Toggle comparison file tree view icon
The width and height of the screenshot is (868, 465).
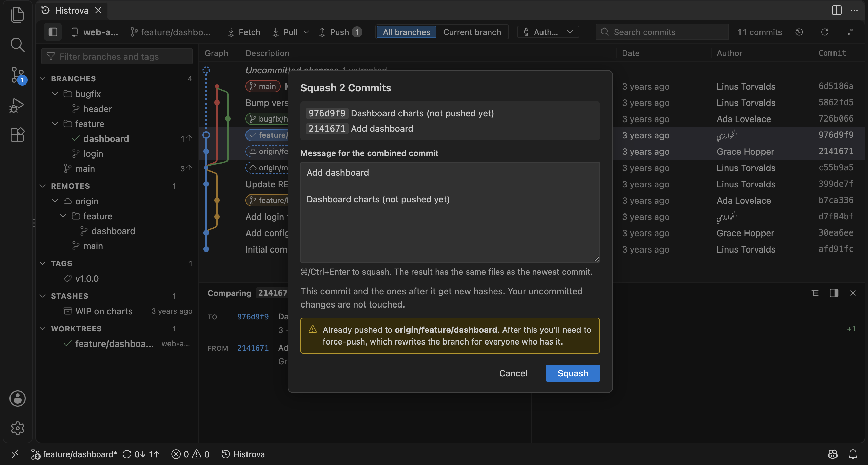click(815, 293)
